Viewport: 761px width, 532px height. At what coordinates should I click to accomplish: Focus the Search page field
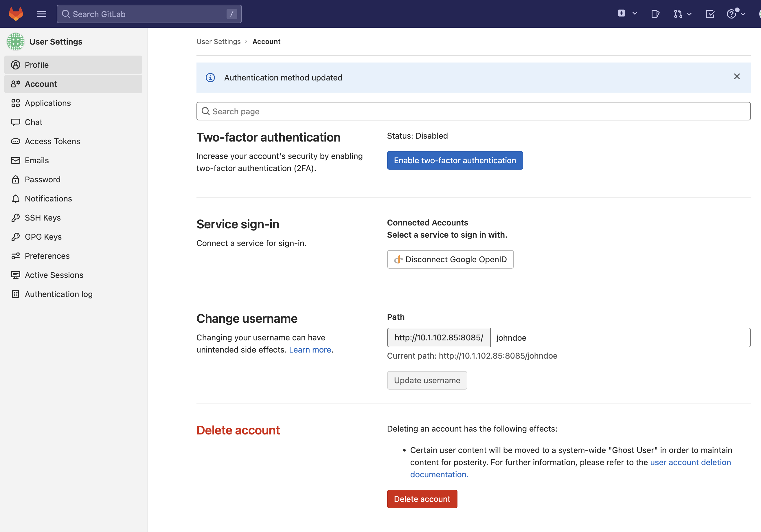pyautogui.click(x=473, y=111)
